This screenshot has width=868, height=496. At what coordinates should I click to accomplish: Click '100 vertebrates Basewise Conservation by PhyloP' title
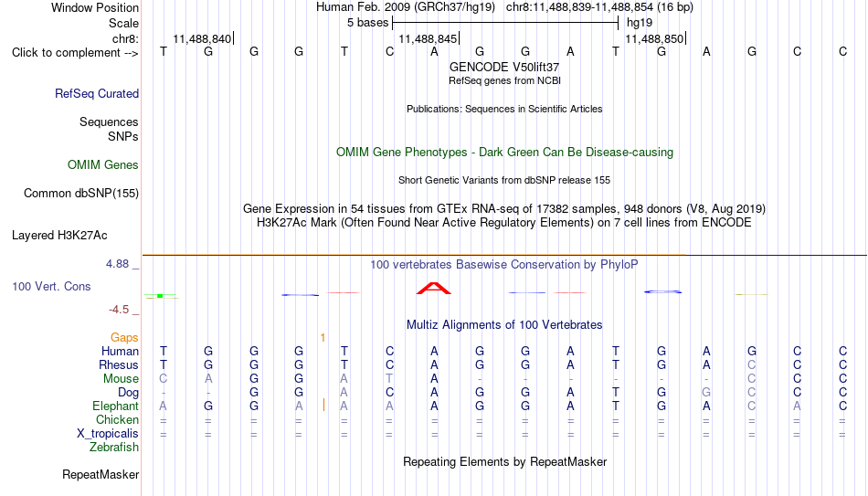504,265
